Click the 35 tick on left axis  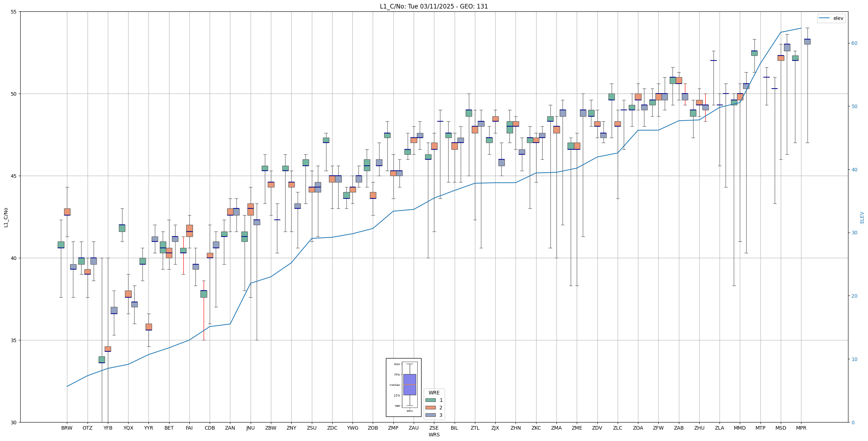coord(14,340)
